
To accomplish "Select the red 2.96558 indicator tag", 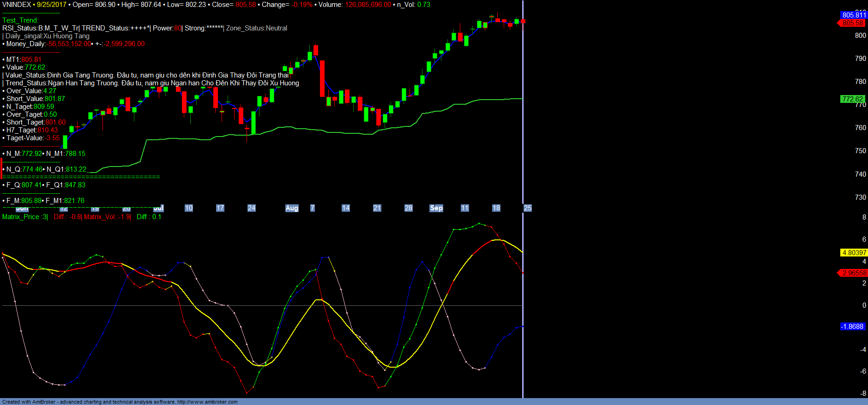I will (x=854, y=273).
